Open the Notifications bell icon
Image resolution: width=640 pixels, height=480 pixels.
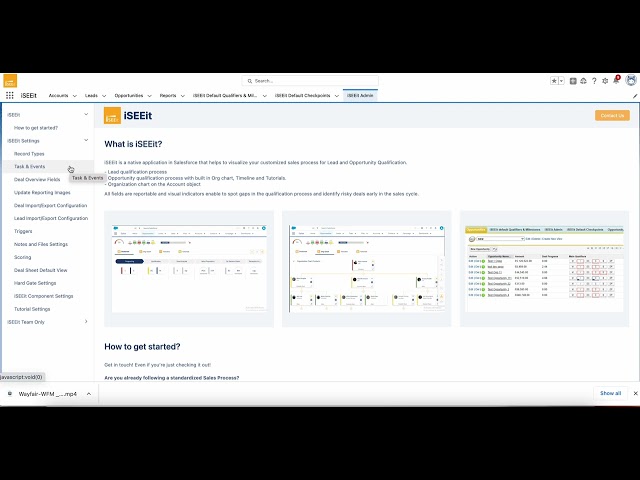pos(616,80)
